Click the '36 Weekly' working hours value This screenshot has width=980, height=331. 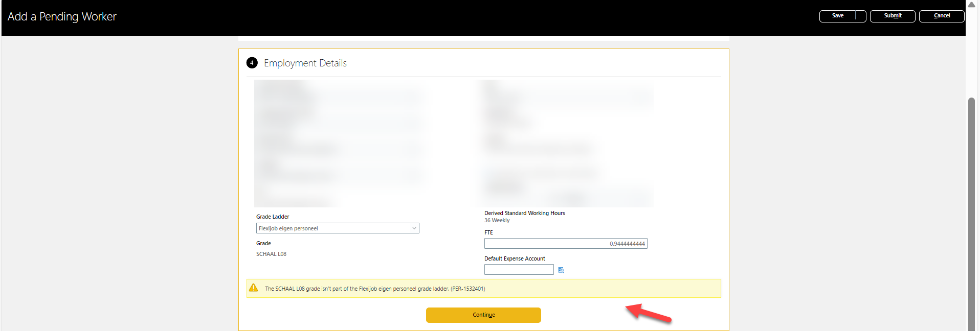(x=497, y=221)
